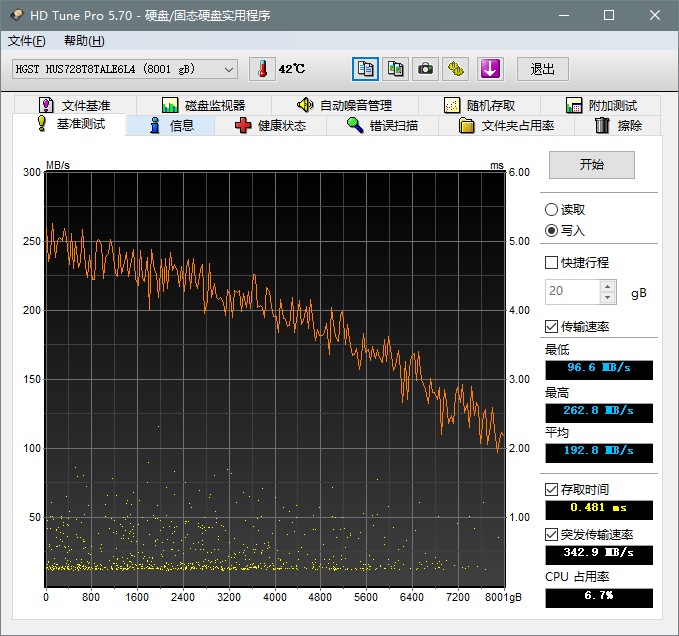This screenshot has height=636, width=679.
Task: Click the purple down-arrow minimize to tray icon
Action: [x=490, y=69]
